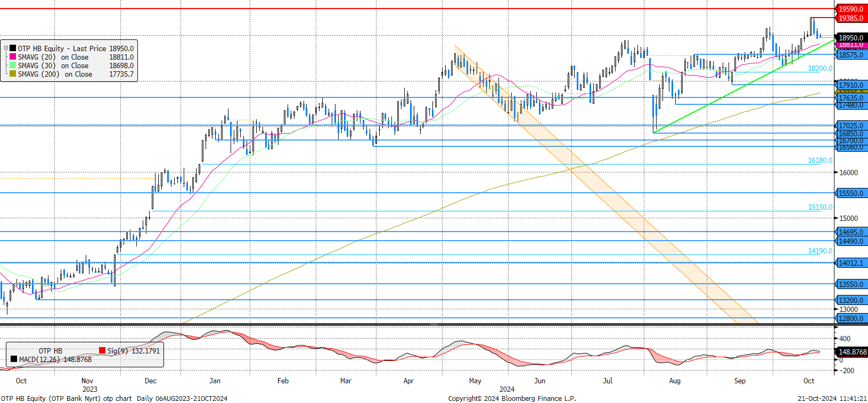The height and width of the screenshot is (403, 868).
Task: Click the red Sig(9) swatch in MACD legend
Action: coord(102,350)
